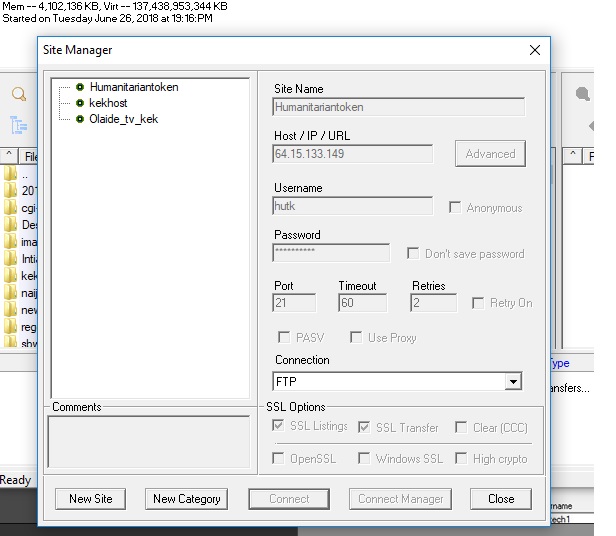Click the File column header in left pane
The width and height of the screenshot is (616, 536).
[x=30, y=156]
